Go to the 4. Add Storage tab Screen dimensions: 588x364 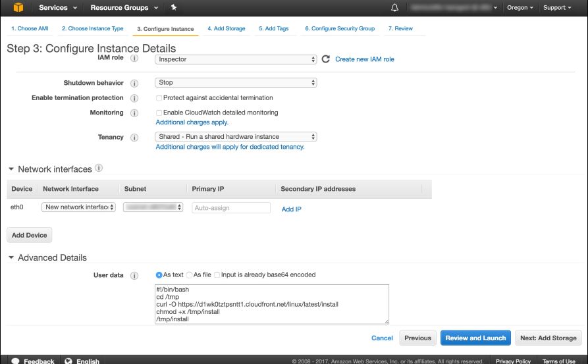[227, 28]
